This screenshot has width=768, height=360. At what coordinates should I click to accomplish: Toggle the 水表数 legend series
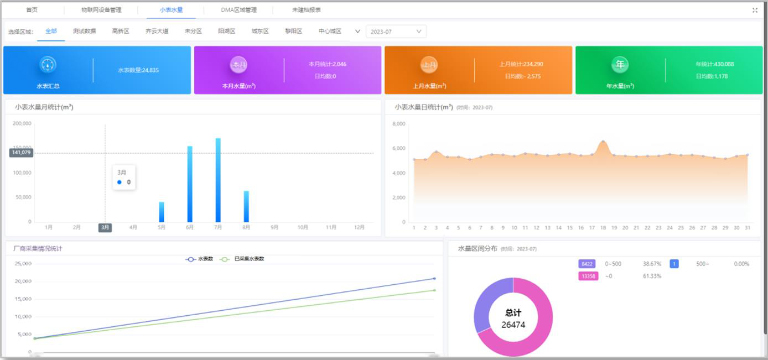[x=199, y=259]
